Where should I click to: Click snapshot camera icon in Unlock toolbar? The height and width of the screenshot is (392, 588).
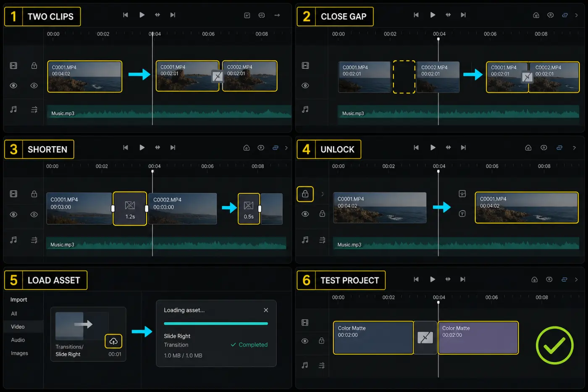[x=528, y=148]
